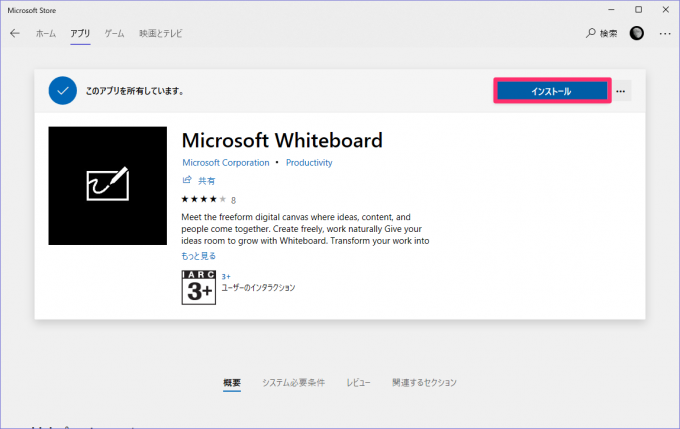Screen dimensions: 680x429
Task: Open the 3+ age rating link
Action: (226, 276)
